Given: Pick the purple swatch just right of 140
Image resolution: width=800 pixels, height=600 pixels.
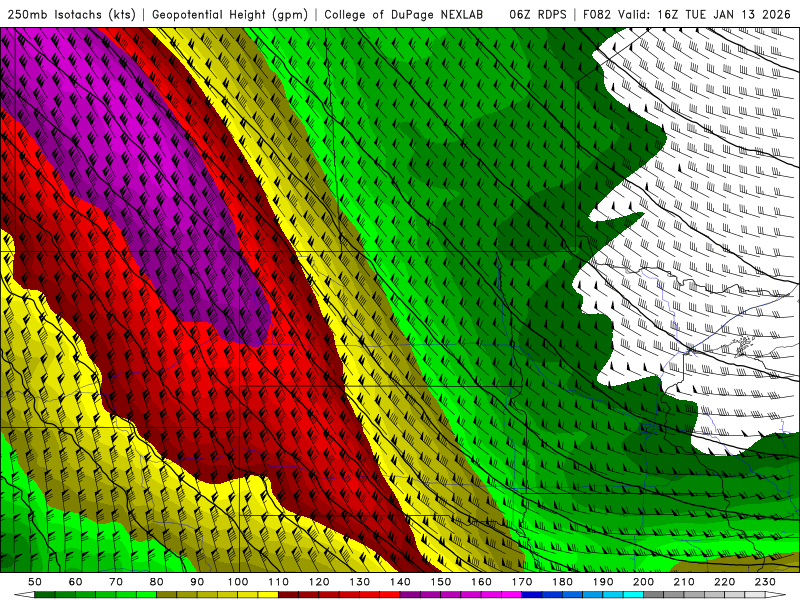Looking at the screenshot, I should pos(410,595).
